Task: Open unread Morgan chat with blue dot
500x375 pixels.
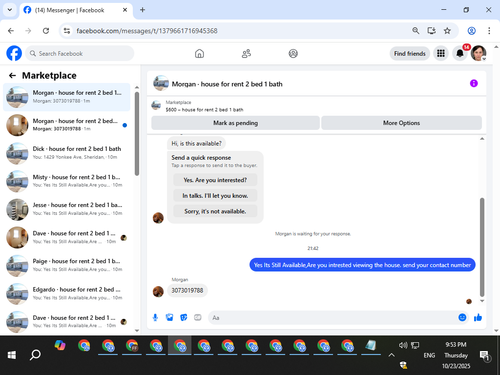Action: click(66, 125)
